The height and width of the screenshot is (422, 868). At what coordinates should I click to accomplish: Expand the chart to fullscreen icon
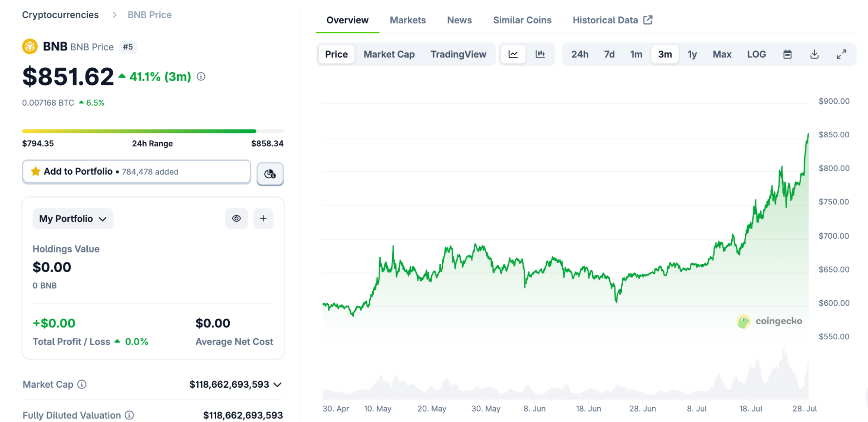[x=842, y=54]
